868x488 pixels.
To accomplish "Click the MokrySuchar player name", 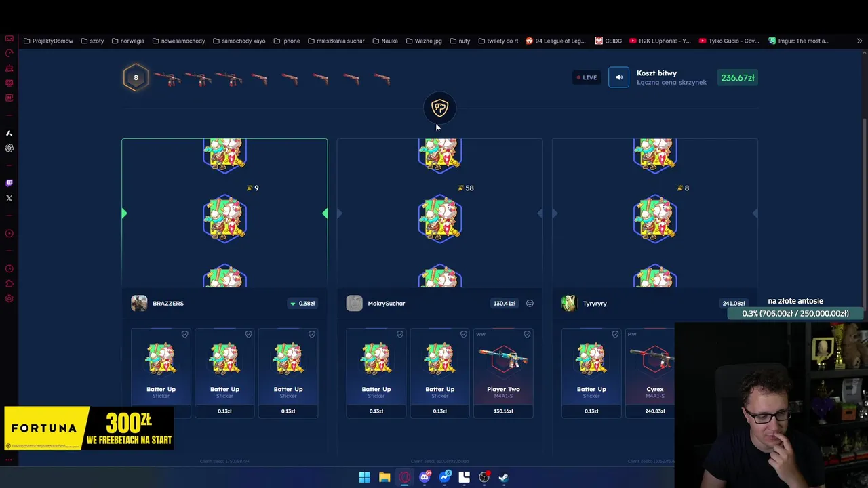I will pyautogui.click(x=387, y=304).
